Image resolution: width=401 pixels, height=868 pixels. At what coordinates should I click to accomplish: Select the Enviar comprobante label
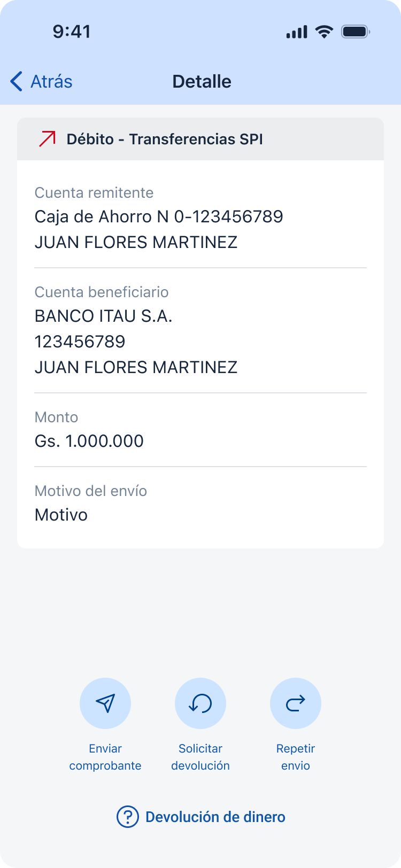(105, 757)
